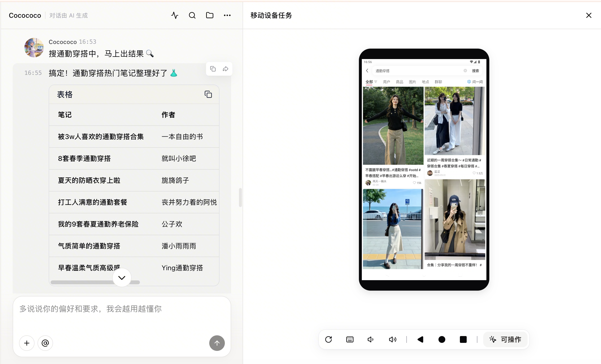Click author cell 一本自由的书
This screenshot has height=364, width=601.
pyautogui.click(x=182, y=137)
